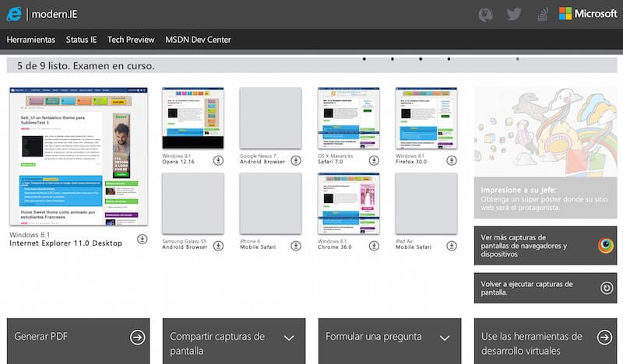623x364 pixels.
Task: Click the Twitter bird icon in header
Action: 513,14
